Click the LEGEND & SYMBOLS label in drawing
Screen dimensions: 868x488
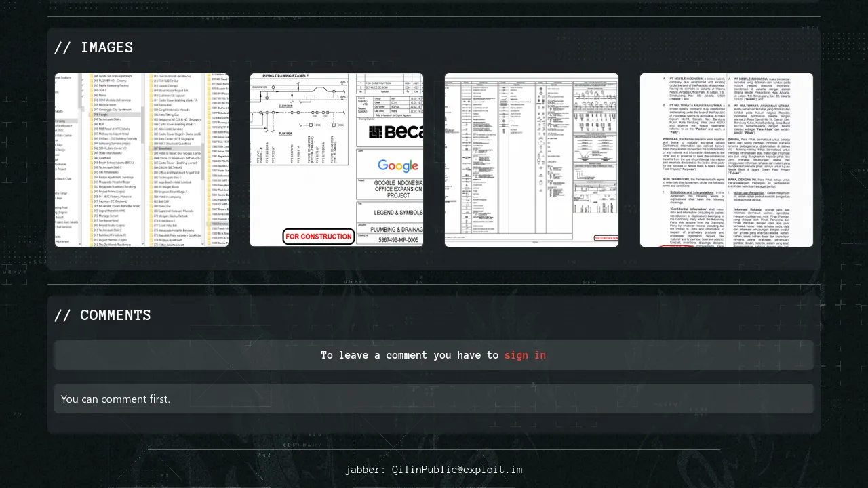(398, 212)
